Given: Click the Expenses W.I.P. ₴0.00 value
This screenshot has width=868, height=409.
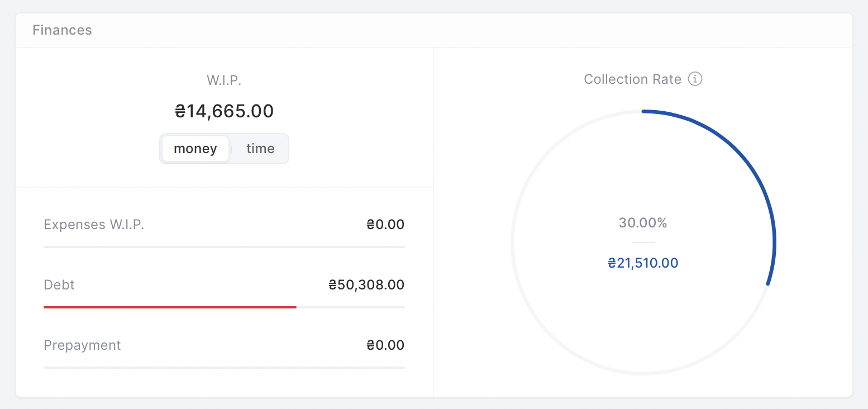Looking at the screenshot, I should coord(385,225).
